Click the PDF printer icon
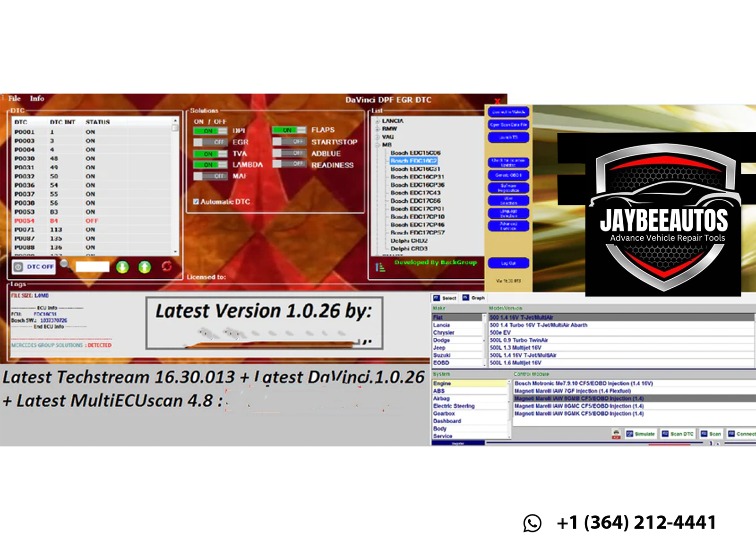 (x=616, y=434)
